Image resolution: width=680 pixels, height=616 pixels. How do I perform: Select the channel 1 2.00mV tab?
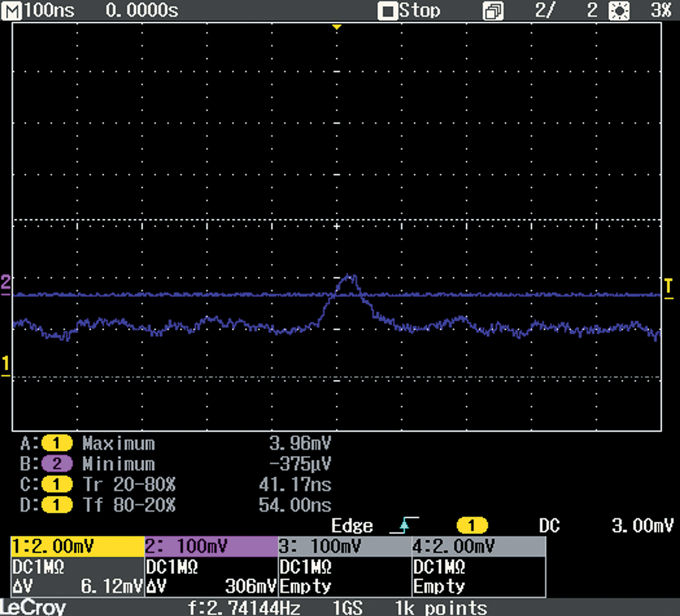[x=77, y=546]
